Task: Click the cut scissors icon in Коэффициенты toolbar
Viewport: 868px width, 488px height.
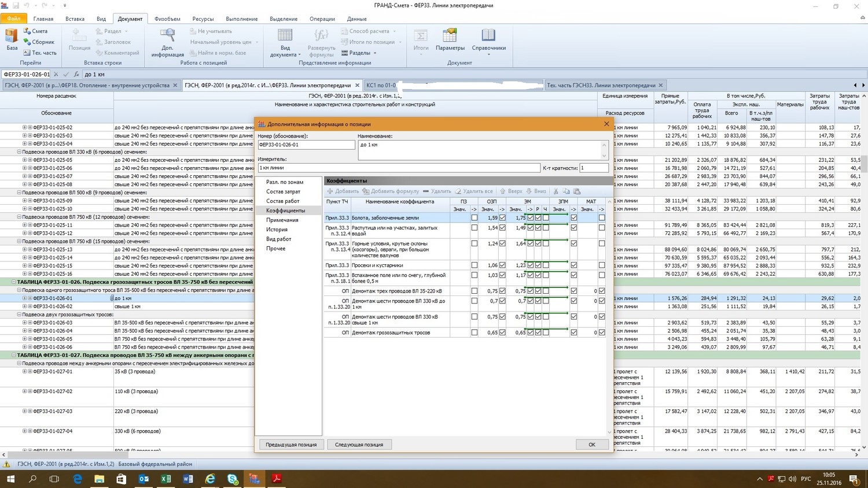Action: click(x=556, y=191)
